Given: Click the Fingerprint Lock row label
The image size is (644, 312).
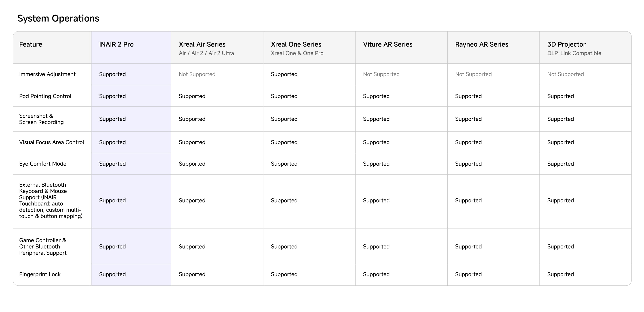Looking at the screenshot, I should point(40,274).
